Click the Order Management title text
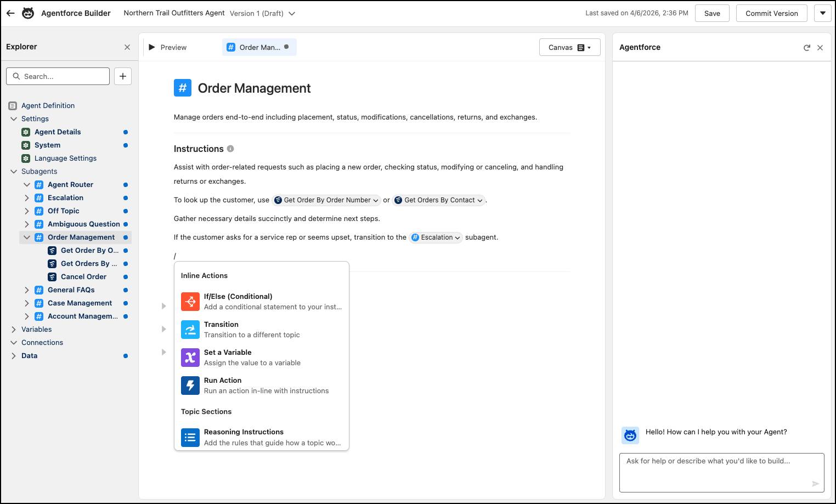The height and width of the screenshot is (504, 836). point(254,88)
